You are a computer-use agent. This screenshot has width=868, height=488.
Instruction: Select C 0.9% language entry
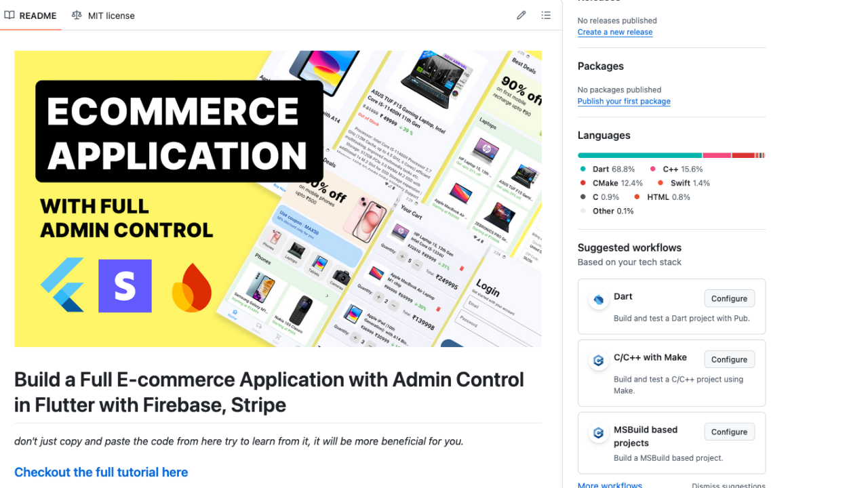coord(599,197)
